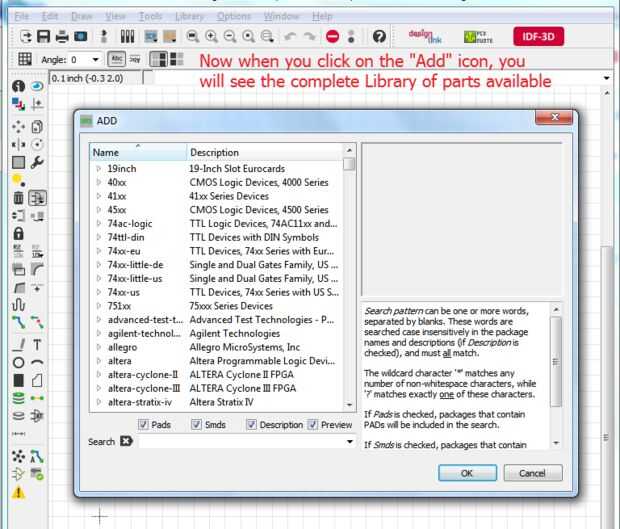Screen dimensions: 620x529
Task: Select the Lock padlock tool
Action: point(18,233)
